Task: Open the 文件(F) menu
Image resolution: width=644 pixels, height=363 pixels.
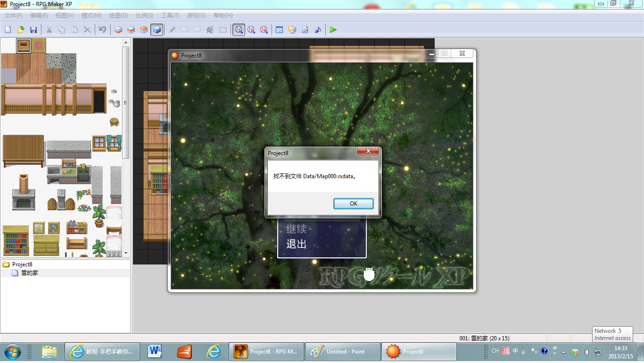Action: tap(14, 16)
